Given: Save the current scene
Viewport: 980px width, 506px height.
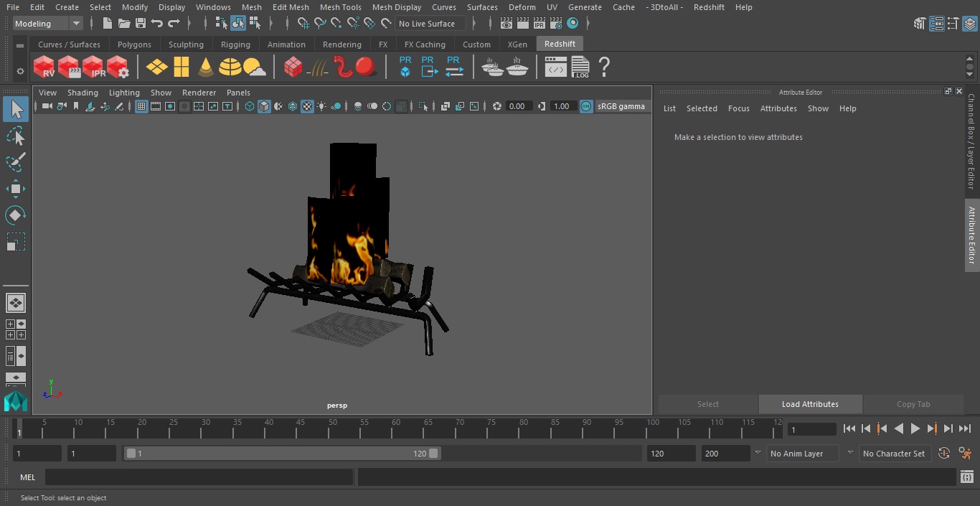Looking at the screenshot, I should [141, 24].
